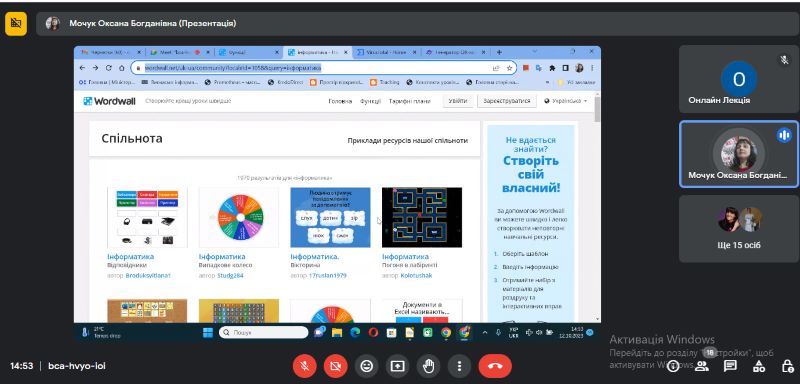
Task: Open the three-dot more options menu
Action: point(460,366)
